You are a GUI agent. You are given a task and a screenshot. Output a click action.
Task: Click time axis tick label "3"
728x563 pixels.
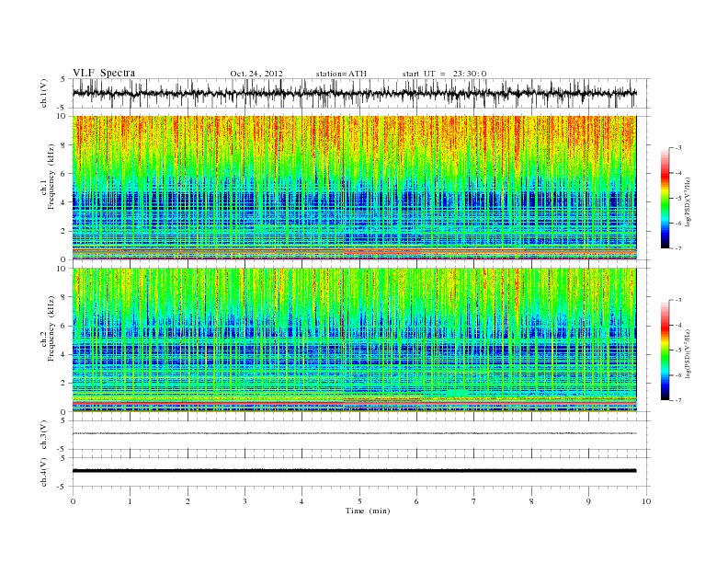click(x=245, y=501)
